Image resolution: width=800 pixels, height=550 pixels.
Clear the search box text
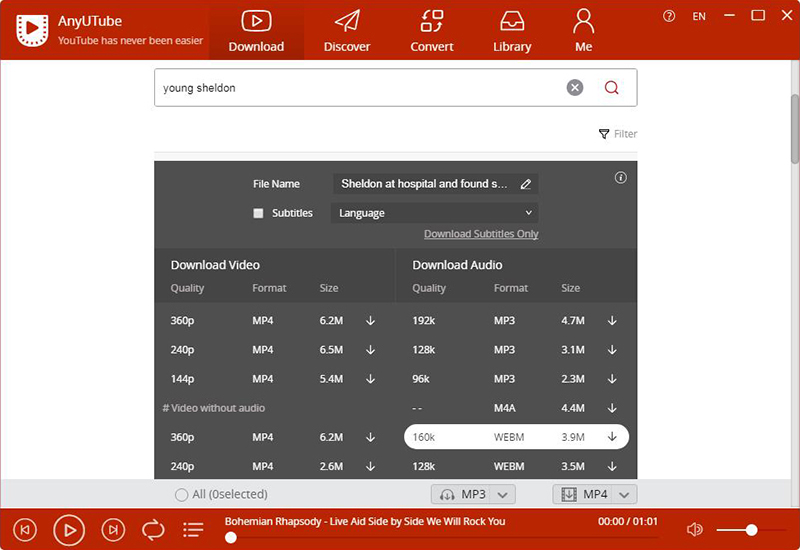[574, 88]
